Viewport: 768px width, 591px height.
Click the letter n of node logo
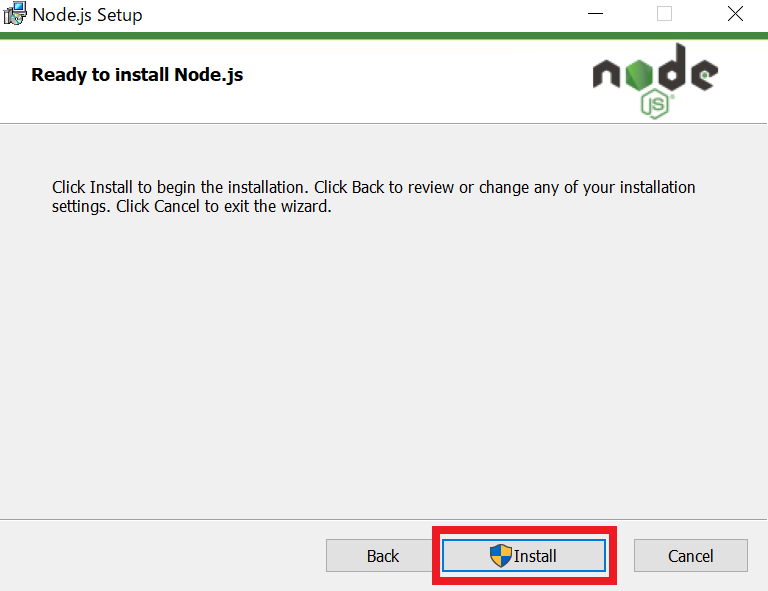(x=606, y=74)
